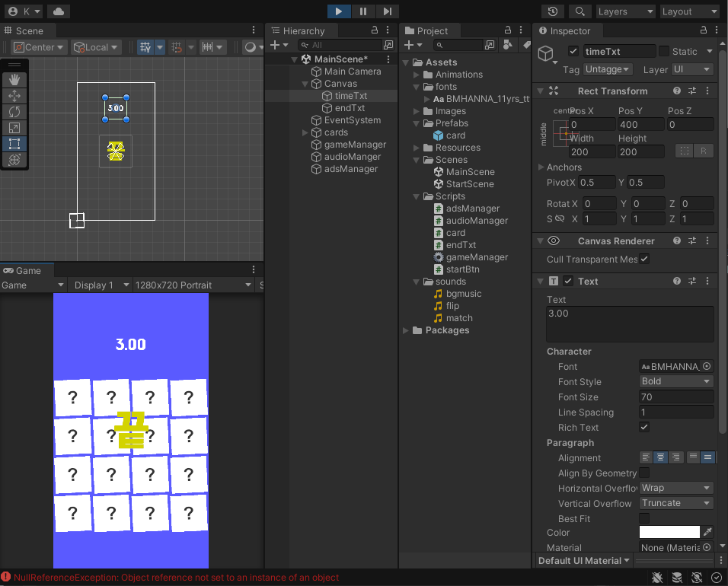728x586 pixels.
Task: Click the error status icon in console bar
Action: pos(5,577)
